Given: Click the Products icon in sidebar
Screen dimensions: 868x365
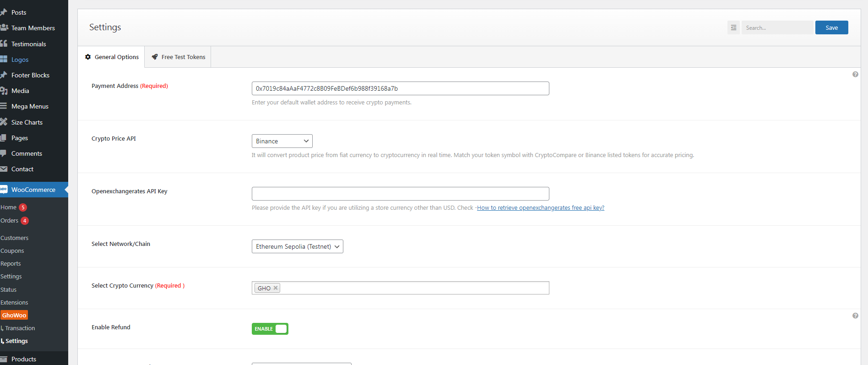Looking at the screenshot, I should click(x=4, y=359).
